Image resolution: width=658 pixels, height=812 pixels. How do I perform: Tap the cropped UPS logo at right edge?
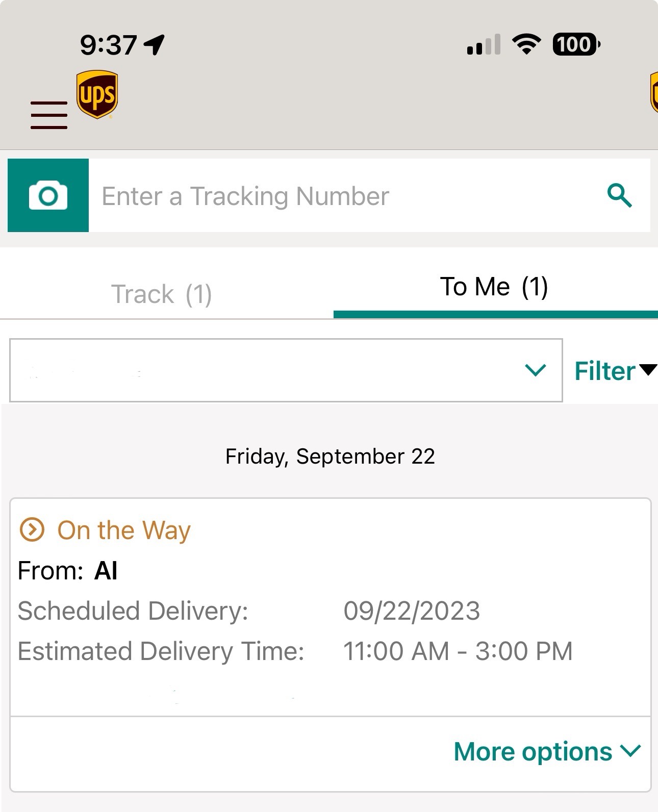(653, 93)
